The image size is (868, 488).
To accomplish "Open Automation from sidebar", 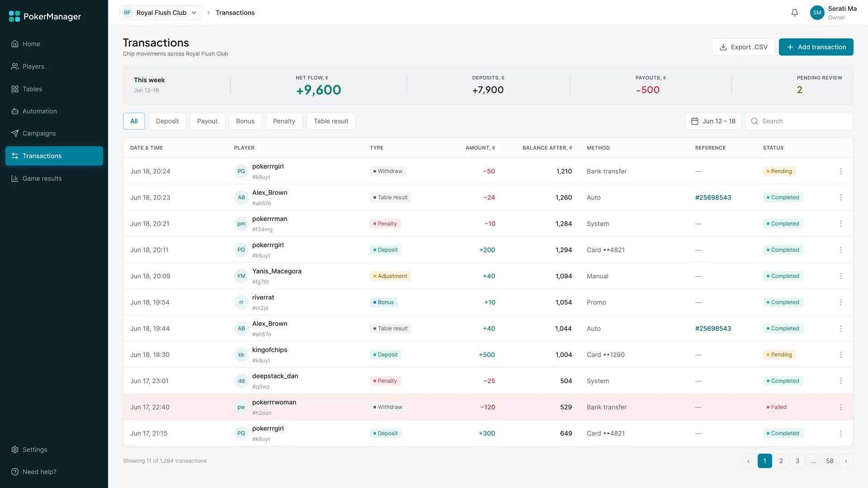I will (54, 111).
